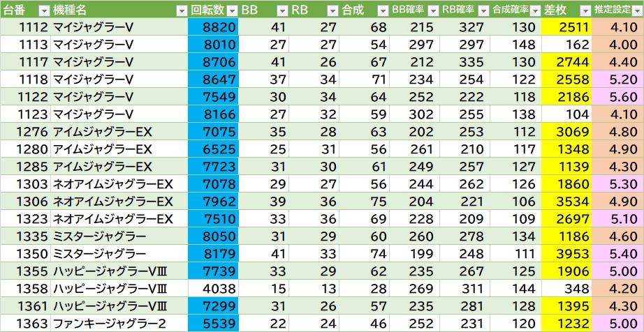
Task: Open the BB確率 filter dropdown
Action: [x=432, y=10]
